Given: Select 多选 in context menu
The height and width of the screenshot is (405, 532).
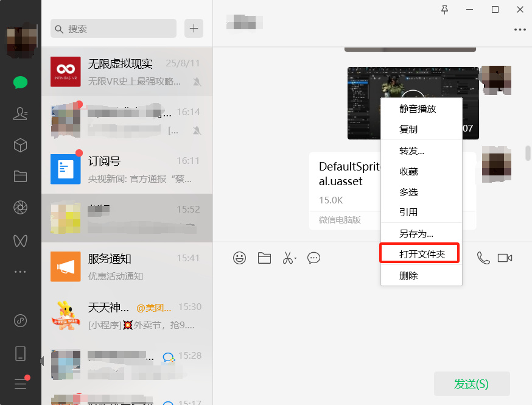Looking at the screenshot, I should pyautogui.click(x=421, y=192).
